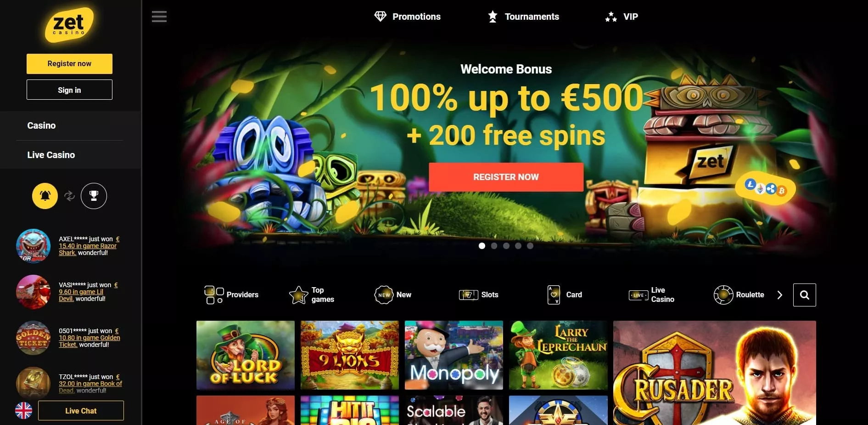The width and height of the screenshot is (868, 425).
Task: Open the Providers category icon
Action: coord(214,295)
